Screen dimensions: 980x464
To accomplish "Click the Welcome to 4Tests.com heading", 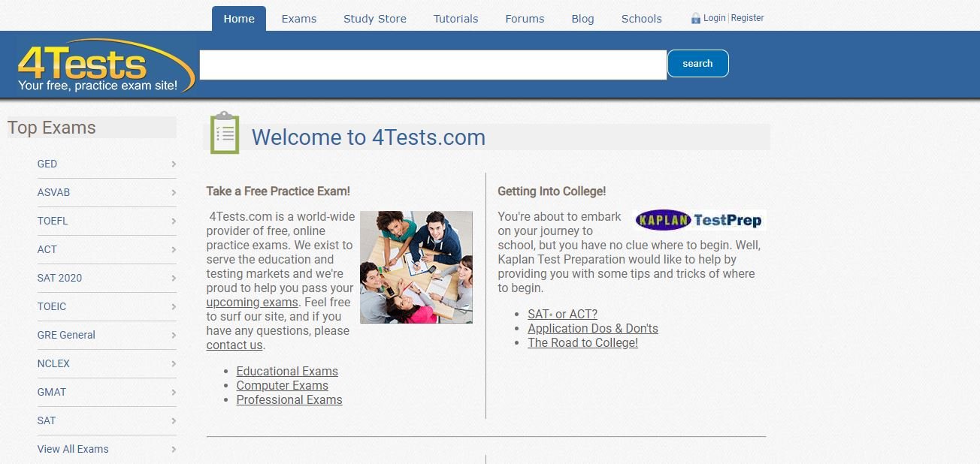I will coord(368,137).
